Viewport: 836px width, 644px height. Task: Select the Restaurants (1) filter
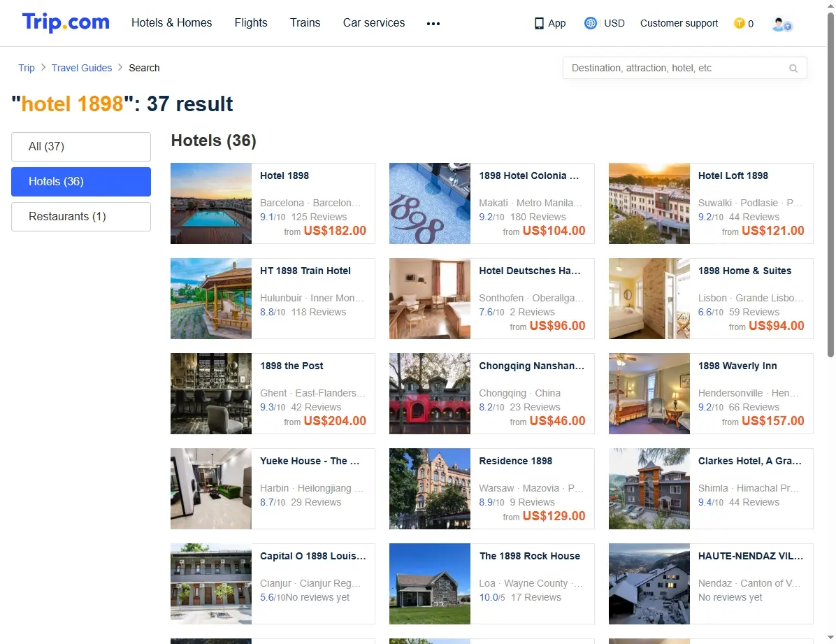pos(81,217)
